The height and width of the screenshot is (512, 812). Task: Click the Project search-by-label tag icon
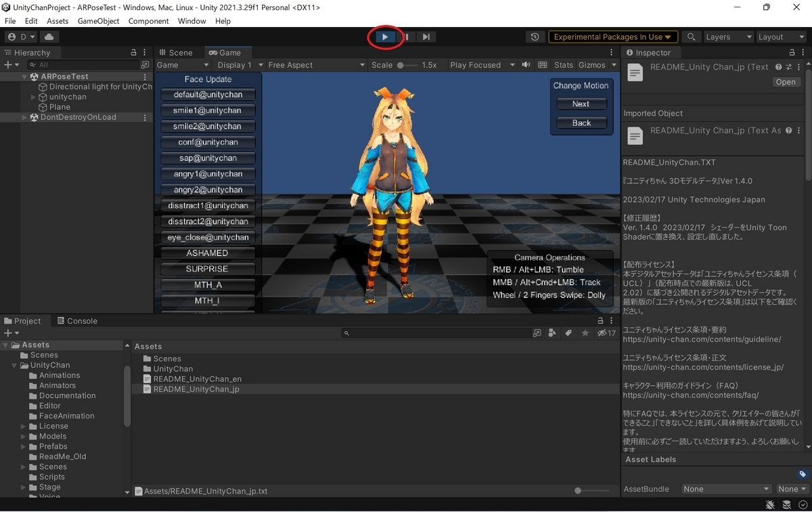pos(568,333)
